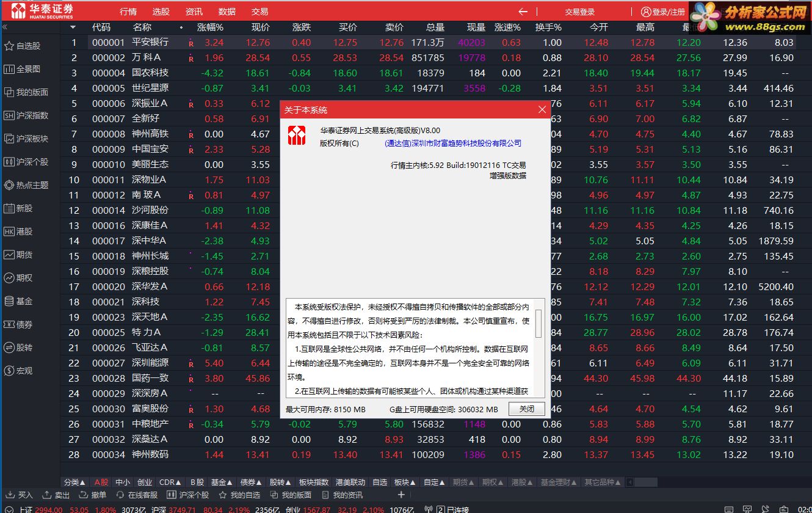This screenshot has width=812, height=513.
Task: Close the 关于本系统 dialog with X
Action: pos(542,110)
